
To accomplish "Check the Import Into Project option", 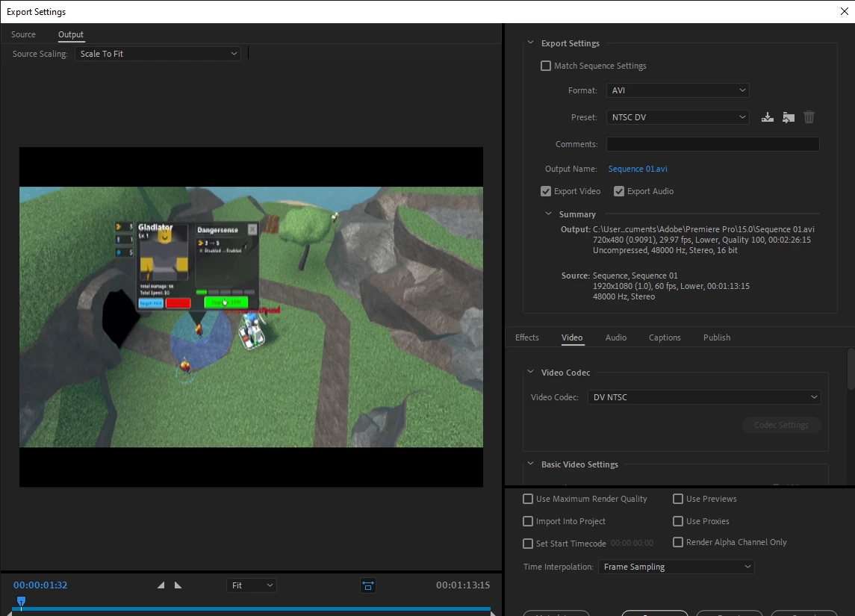I will 528,521.
